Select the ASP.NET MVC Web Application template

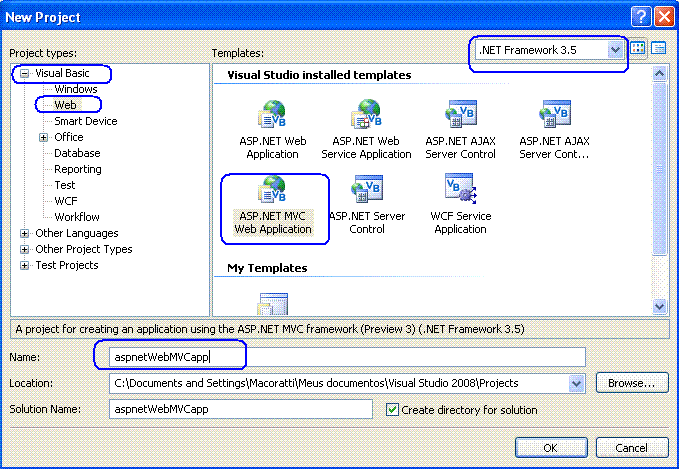[273, 205]
